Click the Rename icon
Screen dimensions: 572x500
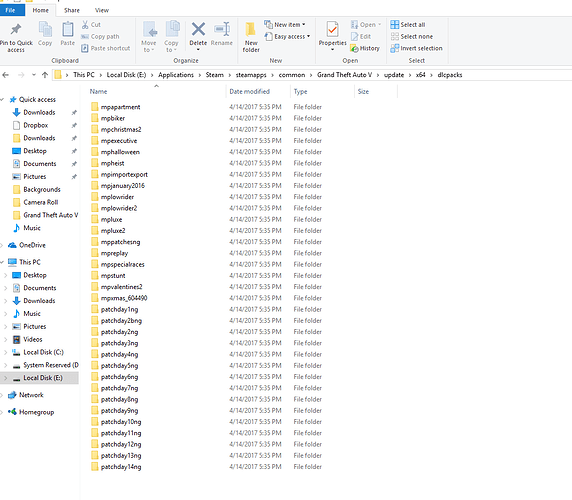(x=222, y=29)
